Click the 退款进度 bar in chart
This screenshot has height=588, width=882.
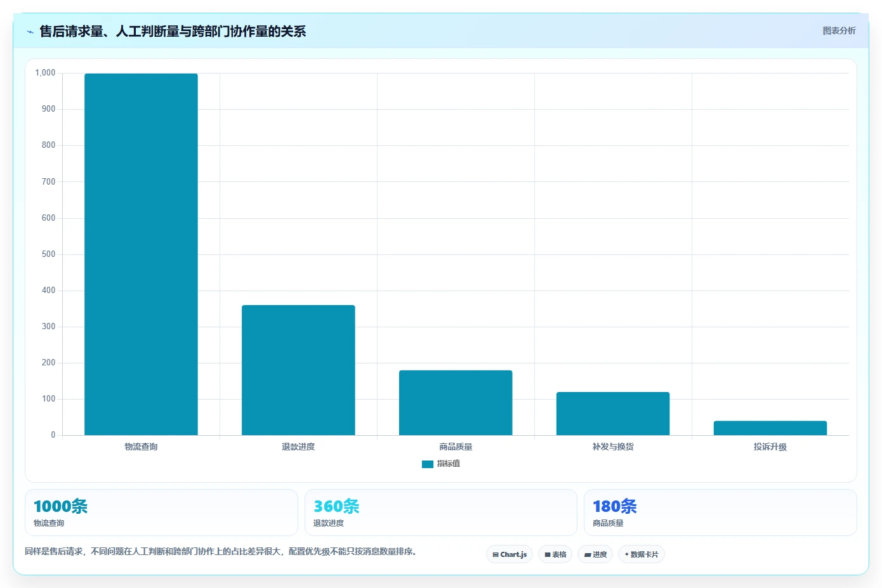[298, 370]
